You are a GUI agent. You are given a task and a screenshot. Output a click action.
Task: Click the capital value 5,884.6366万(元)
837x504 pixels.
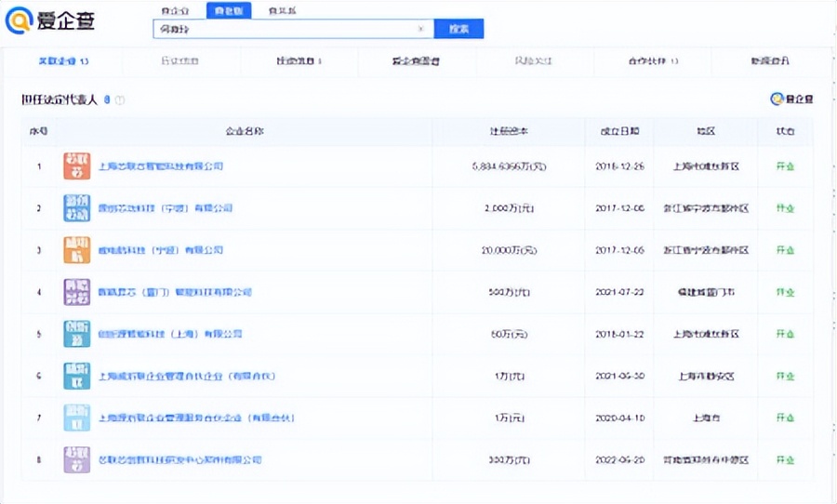tap(510, 166)
